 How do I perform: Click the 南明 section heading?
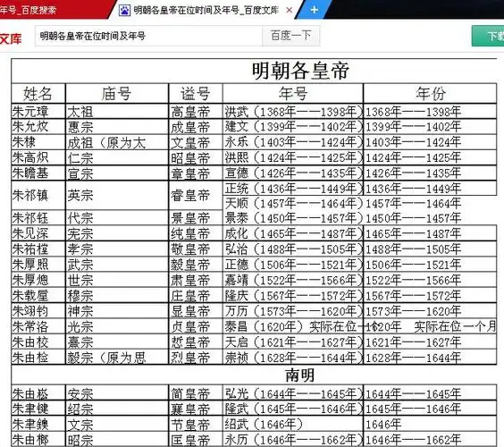pyautogui.click(x=300, y=375)
